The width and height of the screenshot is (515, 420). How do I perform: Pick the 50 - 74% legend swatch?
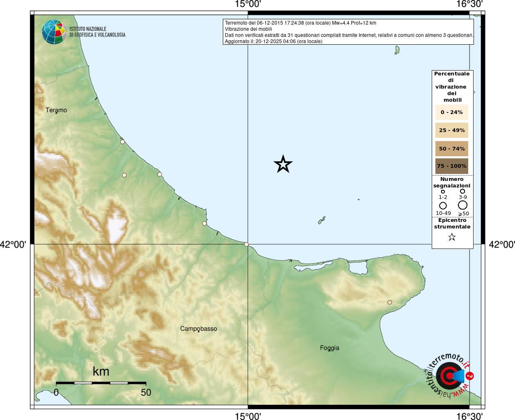point(451,148)
